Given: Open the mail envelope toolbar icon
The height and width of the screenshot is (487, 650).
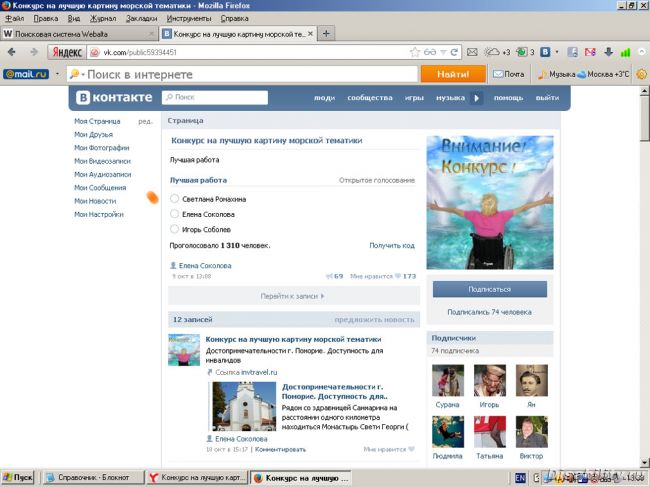Looking at the screenshot, I should coord(472,52).
